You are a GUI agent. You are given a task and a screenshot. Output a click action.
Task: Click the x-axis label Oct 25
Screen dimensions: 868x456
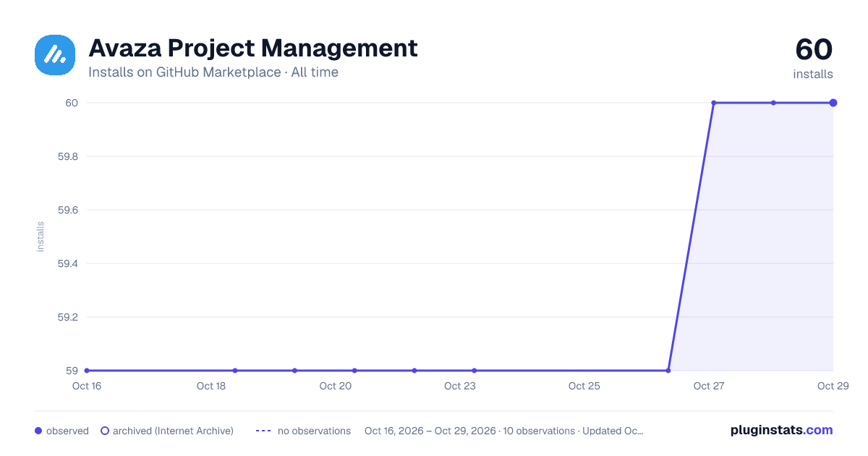coord(584,386)
